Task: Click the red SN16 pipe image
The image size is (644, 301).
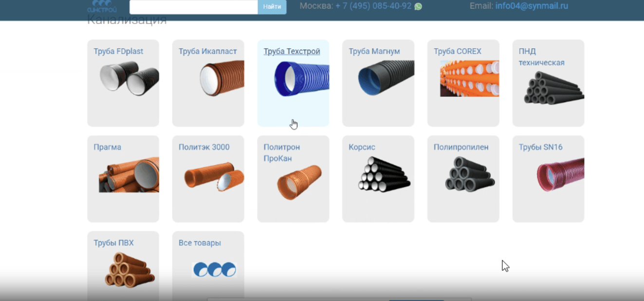Action: 560,174
